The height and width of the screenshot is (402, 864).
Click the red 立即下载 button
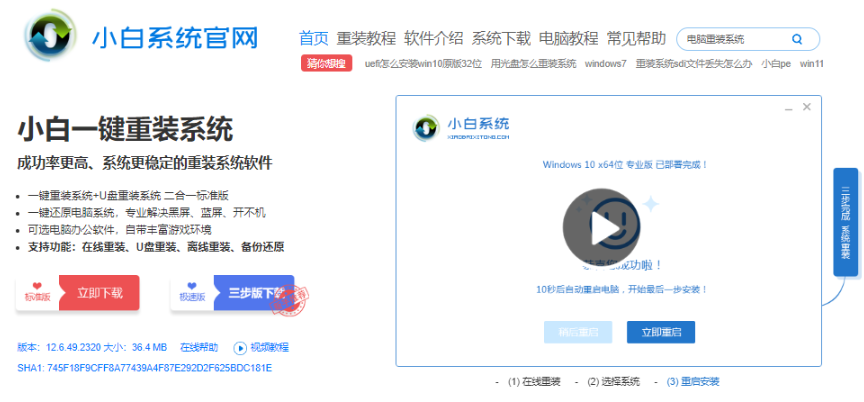pyautogui.click(x=99, y=292)
